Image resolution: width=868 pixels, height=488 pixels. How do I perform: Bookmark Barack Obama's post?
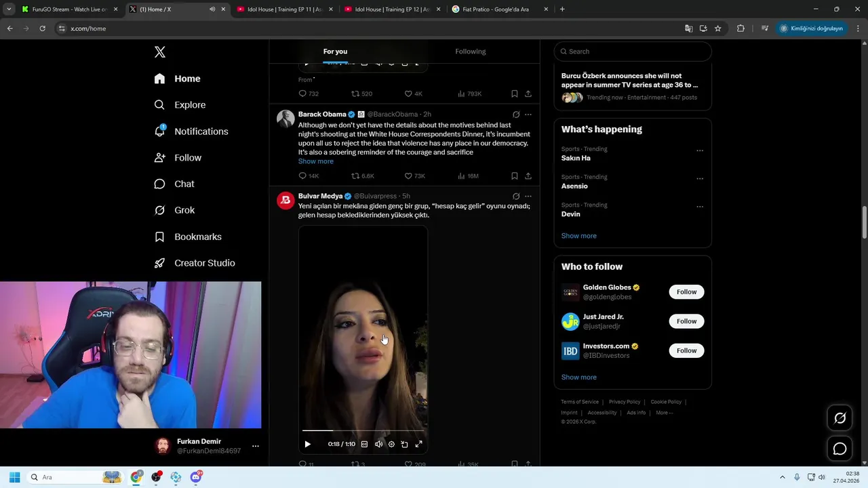coord(515,176)
